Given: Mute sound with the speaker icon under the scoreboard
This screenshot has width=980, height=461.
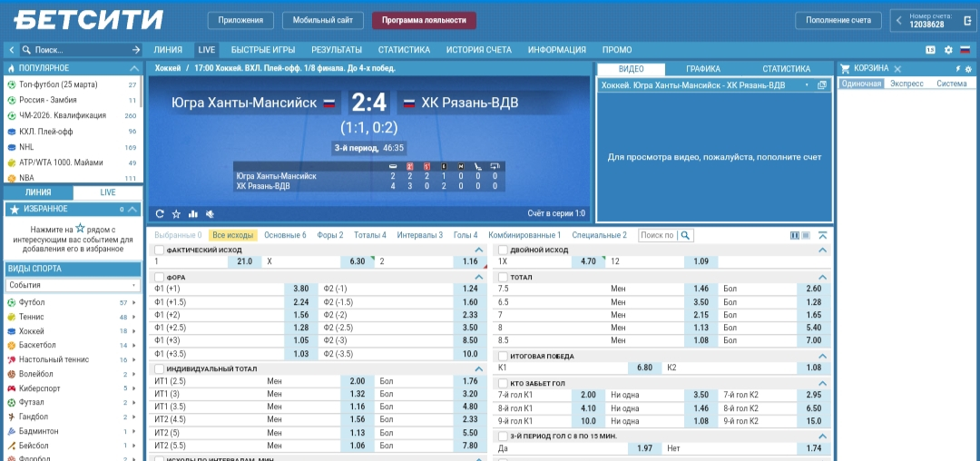Looking at the screenshot, I should [x=210, y=214].
